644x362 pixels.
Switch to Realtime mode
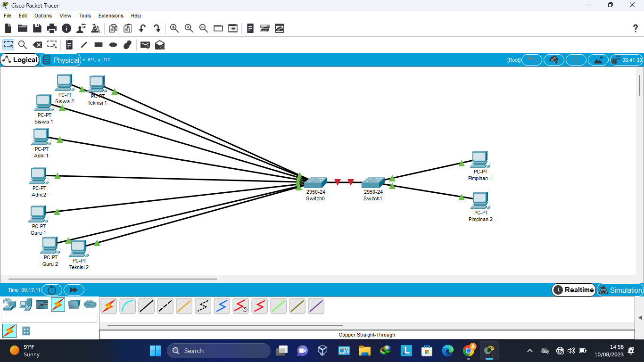click(x=574, y=290)
